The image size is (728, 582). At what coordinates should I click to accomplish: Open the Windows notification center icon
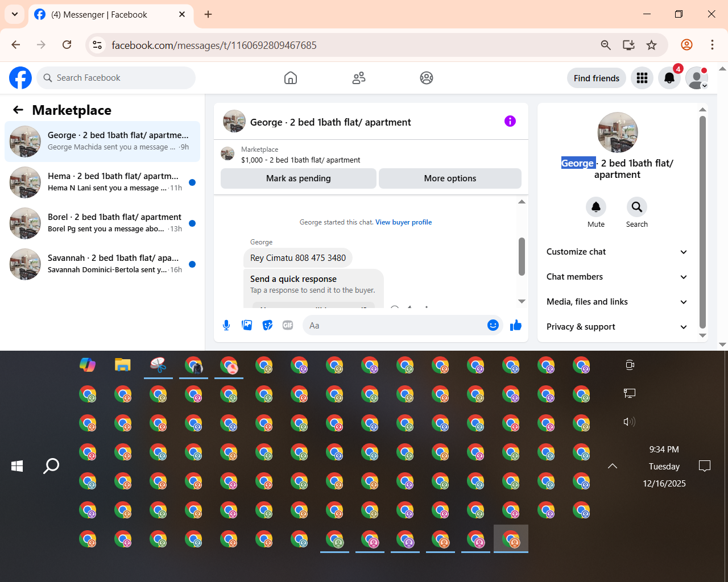pos(705,466)
